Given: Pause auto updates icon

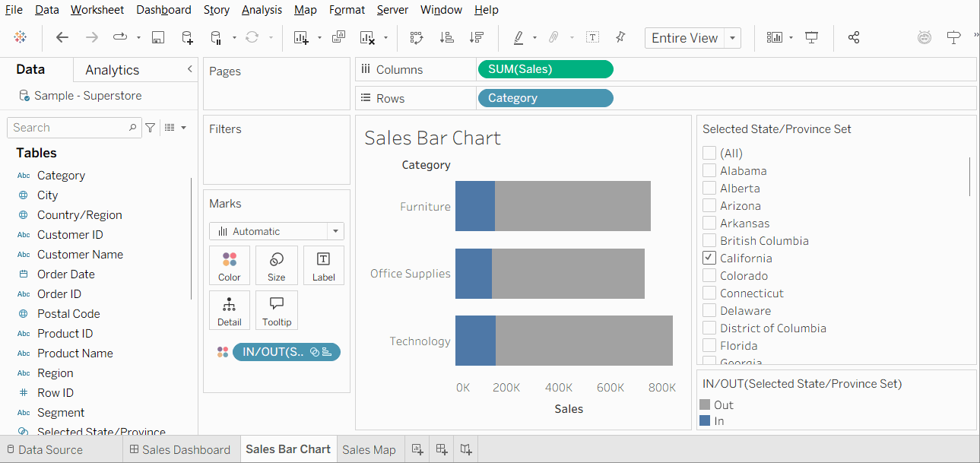Looking at the screenshot, I should pyautogui.click(x=216, y=37).
